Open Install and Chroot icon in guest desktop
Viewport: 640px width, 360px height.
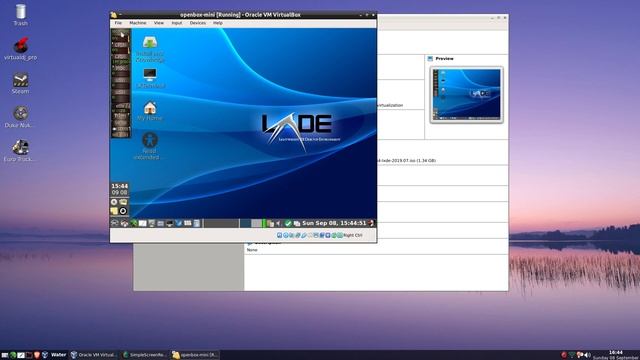150,49
